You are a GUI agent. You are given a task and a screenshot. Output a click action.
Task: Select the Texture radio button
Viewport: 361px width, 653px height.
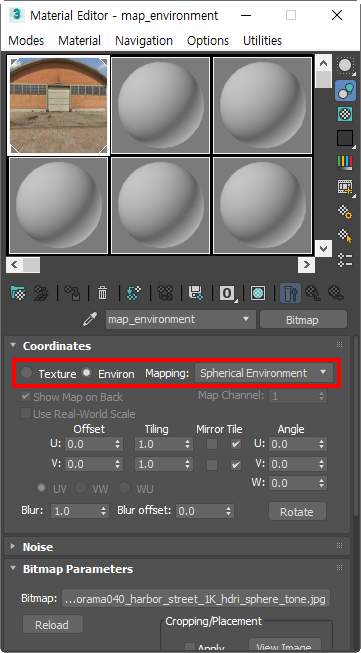coord(27,373)
